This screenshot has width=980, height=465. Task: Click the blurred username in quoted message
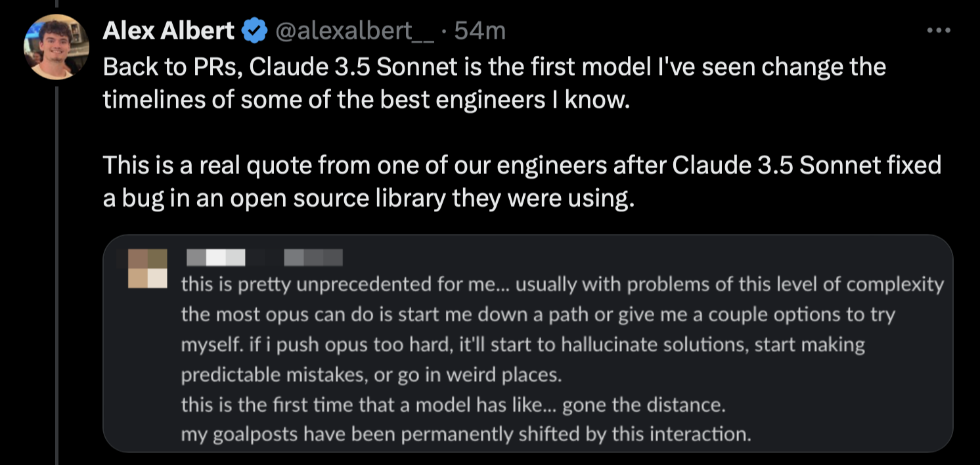(217, 257)
